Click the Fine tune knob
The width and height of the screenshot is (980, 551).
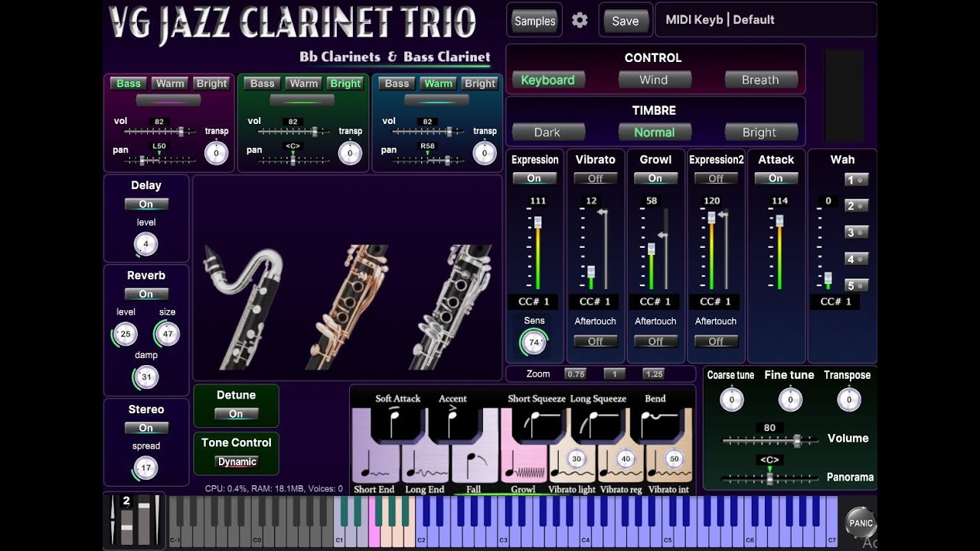790,399
